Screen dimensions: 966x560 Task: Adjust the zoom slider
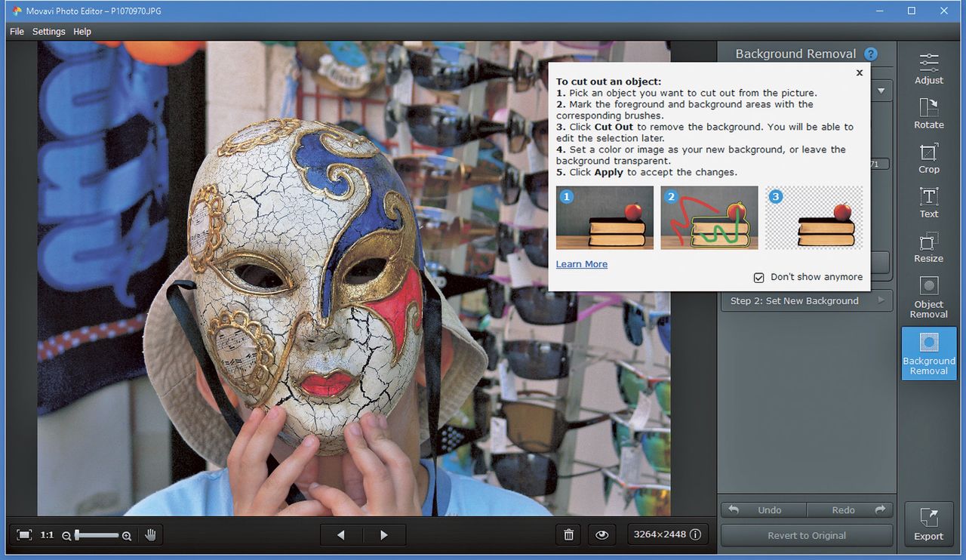point(97,535)
